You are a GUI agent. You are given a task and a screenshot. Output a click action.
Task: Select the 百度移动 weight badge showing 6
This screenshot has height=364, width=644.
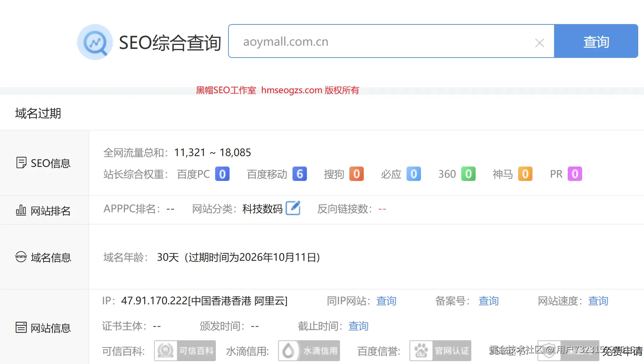click(x=299, y=174)
